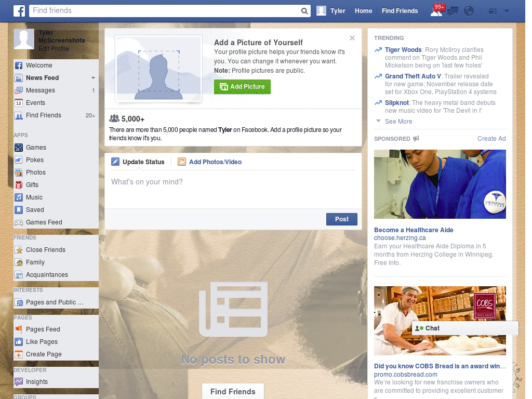Click the green Add Picture button

(x=242, y=87)
